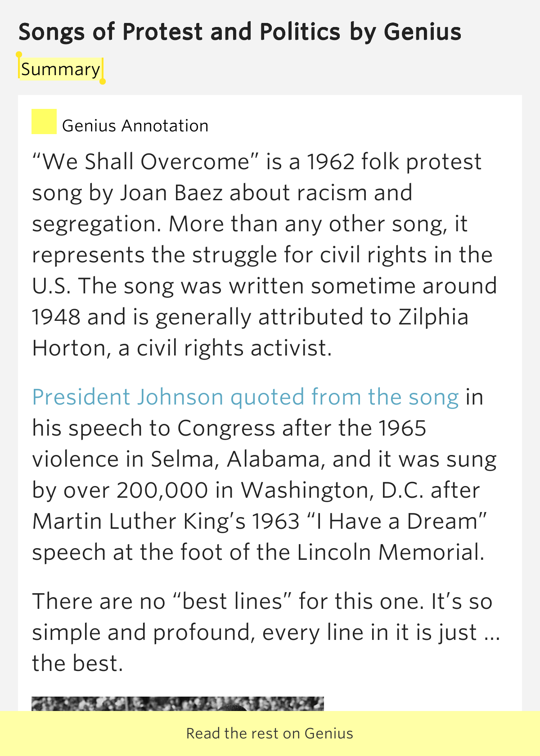This screenshot has height=756, width=540.
Task: Click the yellow Genius Annotation square icon
Action: click(44, 121)
